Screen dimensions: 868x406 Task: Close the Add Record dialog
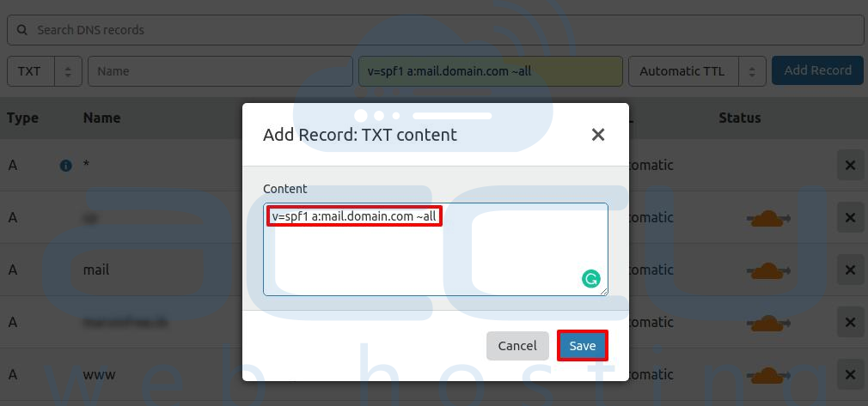click(x=598, y=135)
